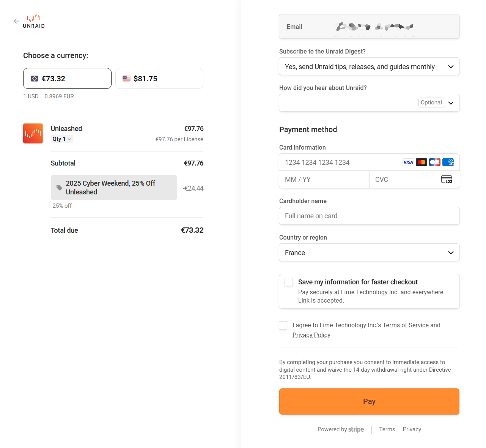Tick the agree to Terms of Service checkbox

(283, 325)
